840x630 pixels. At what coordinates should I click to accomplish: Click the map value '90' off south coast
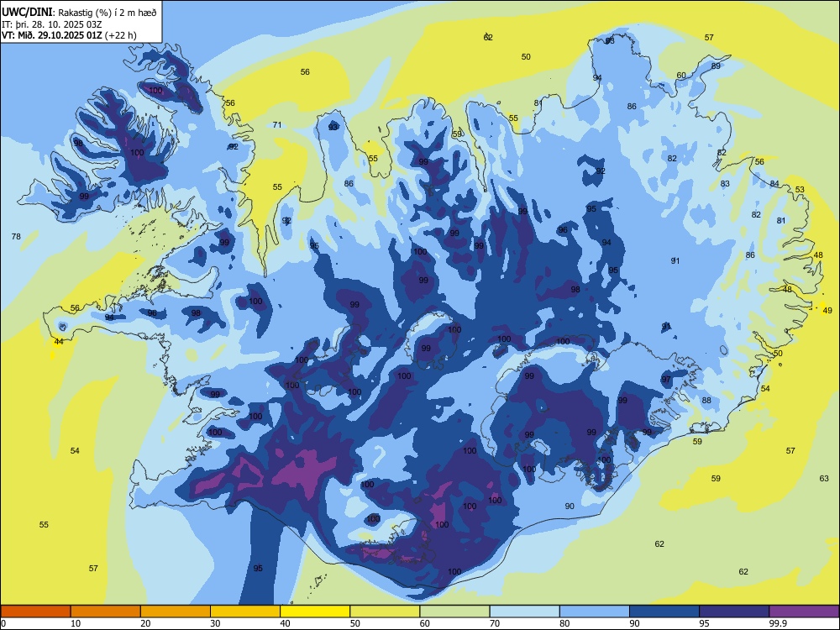click(570, 507)
